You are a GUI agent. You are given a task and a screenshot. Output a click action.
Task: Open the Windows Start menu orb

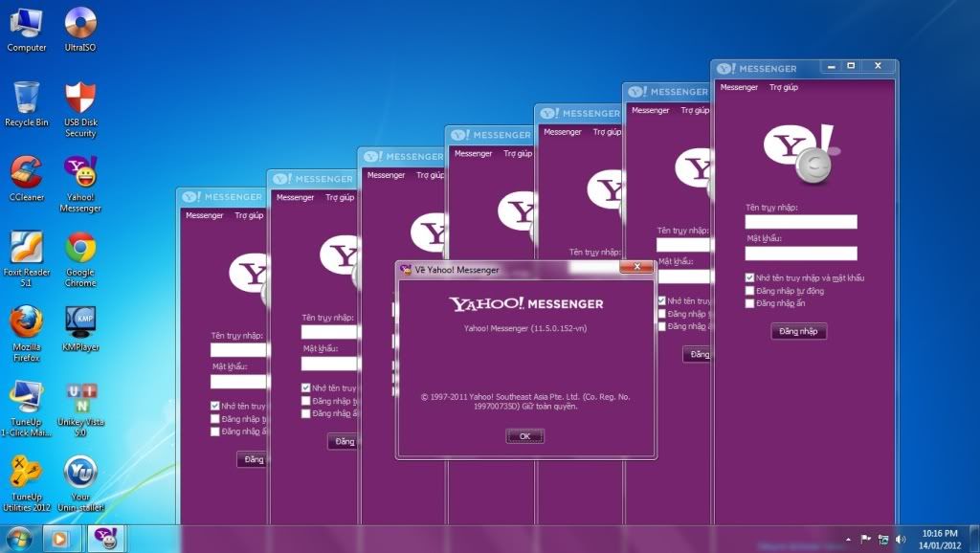tap(18, 539)
